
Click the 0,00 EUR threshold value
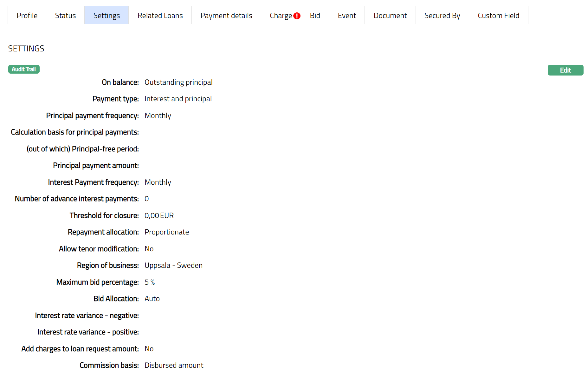(x=159, y=215)
